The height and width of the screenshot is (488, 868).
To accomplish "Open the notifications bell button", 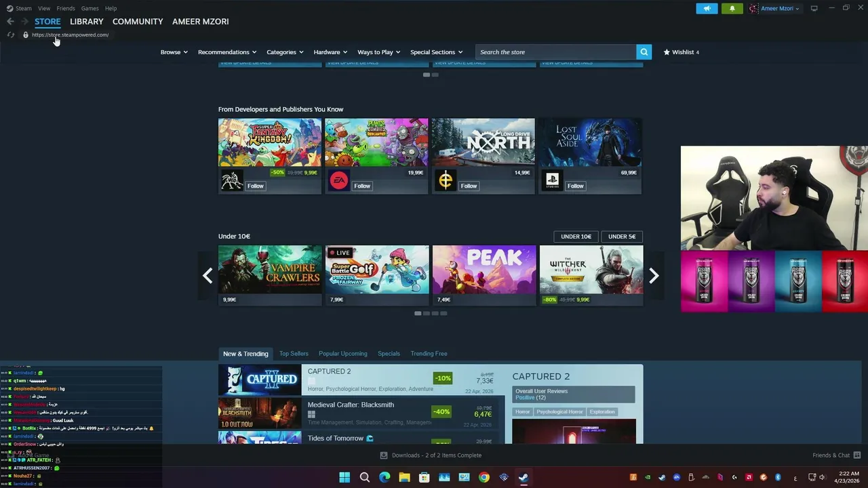I will tap(732, 9).
